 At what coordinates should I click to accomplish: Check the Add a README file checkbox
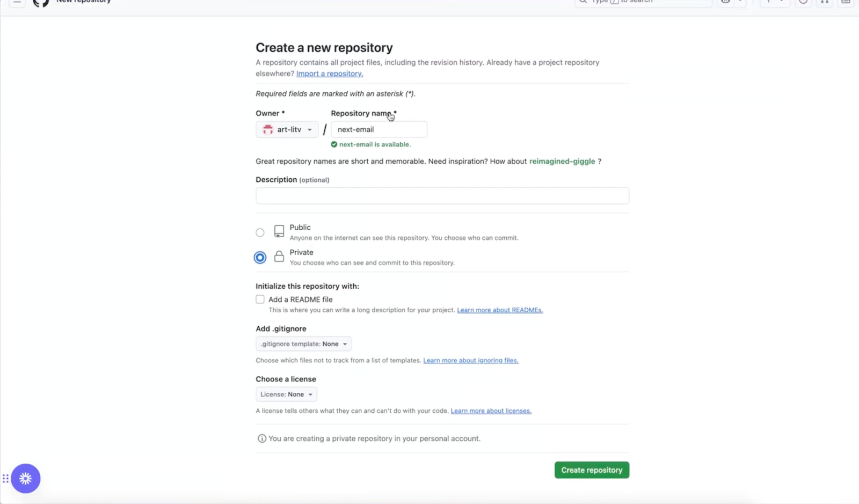coord(260,299)
